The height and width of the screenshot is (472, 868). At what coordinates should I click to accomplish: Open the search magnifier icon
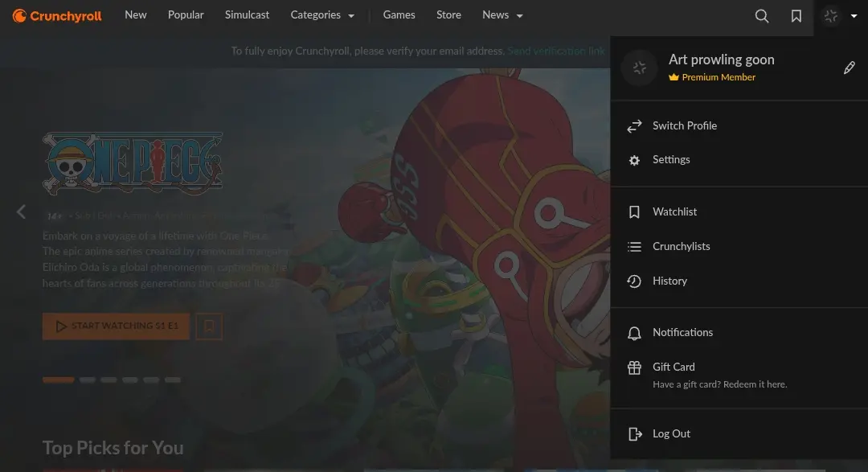[x=762, y=16]
